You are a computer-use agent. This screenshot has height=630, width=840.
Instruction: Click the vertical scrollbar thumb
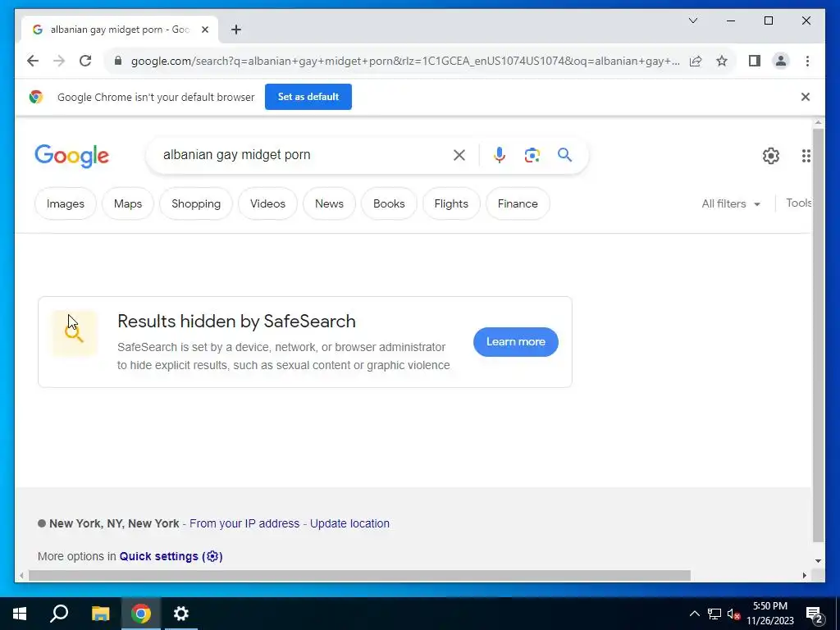(818, 335)
